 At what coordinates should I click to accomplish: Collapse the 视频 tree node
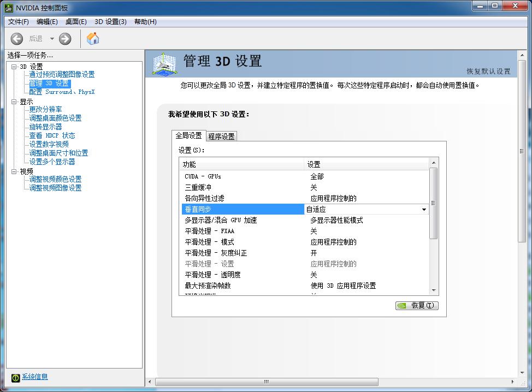pos(14,171)
